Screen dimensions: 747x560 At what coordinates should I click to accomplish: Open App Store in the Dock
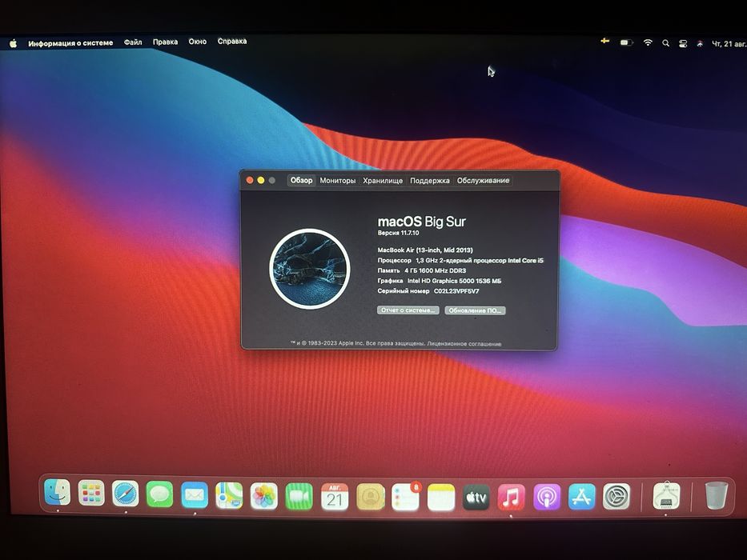(582, 497)
